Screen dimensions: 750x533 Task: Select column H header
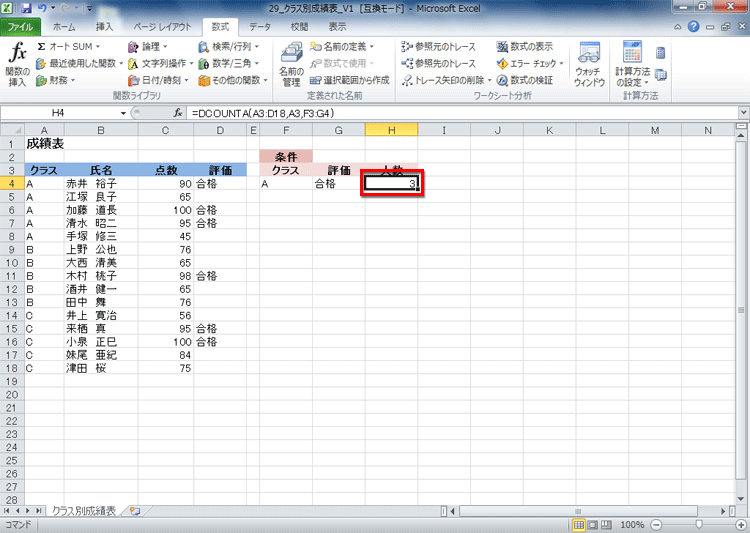coord(391,130)
